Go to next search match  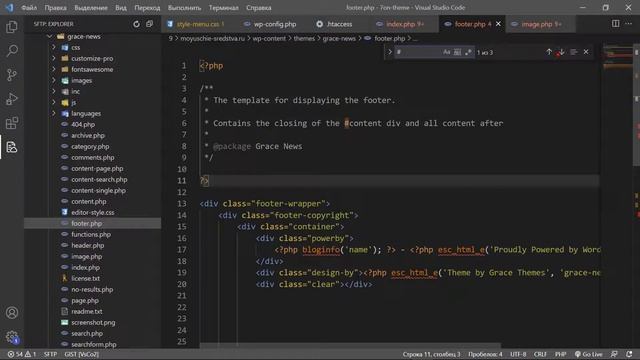click(x=562, y=52)
